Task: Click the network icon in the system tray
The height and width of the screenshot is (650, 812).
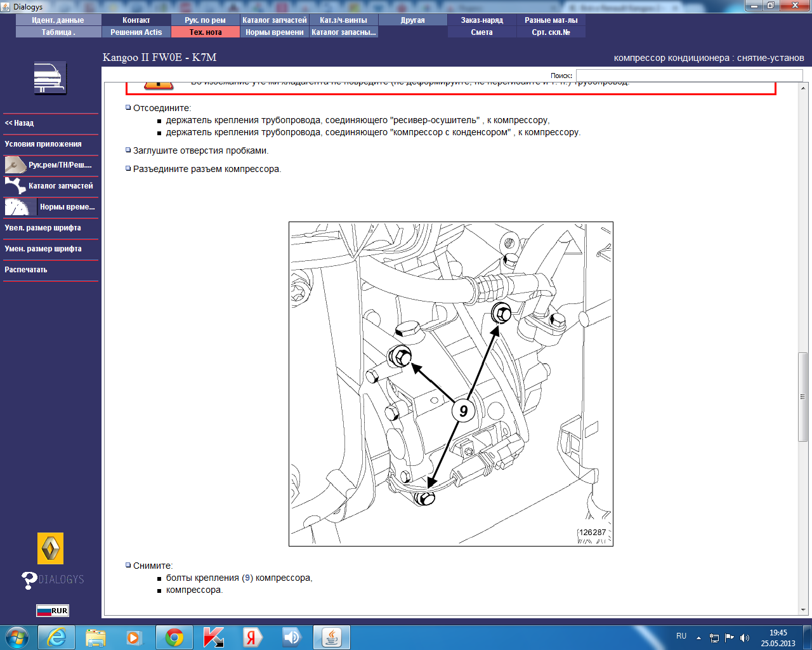Action: click(x=714, y=638)
